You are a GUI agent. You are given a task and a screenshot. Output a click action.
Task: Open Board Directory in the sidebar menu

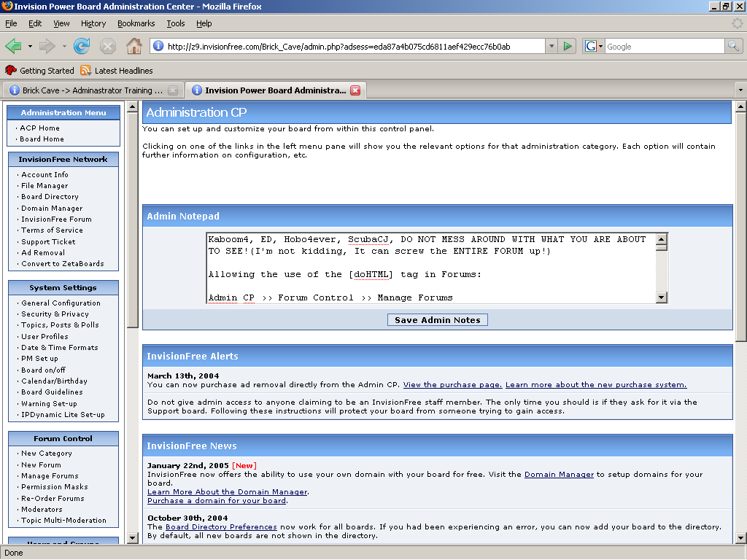point(50,197)
